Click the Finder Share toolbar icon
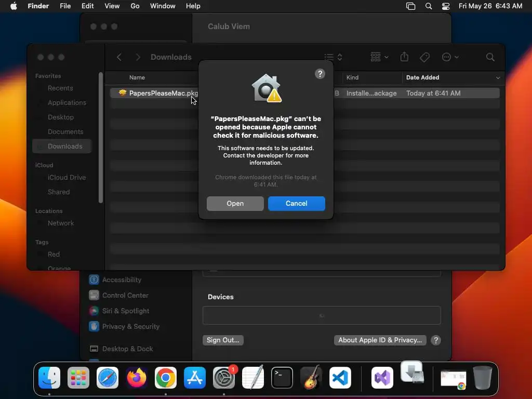532x399 pixels. pos(404,57)
